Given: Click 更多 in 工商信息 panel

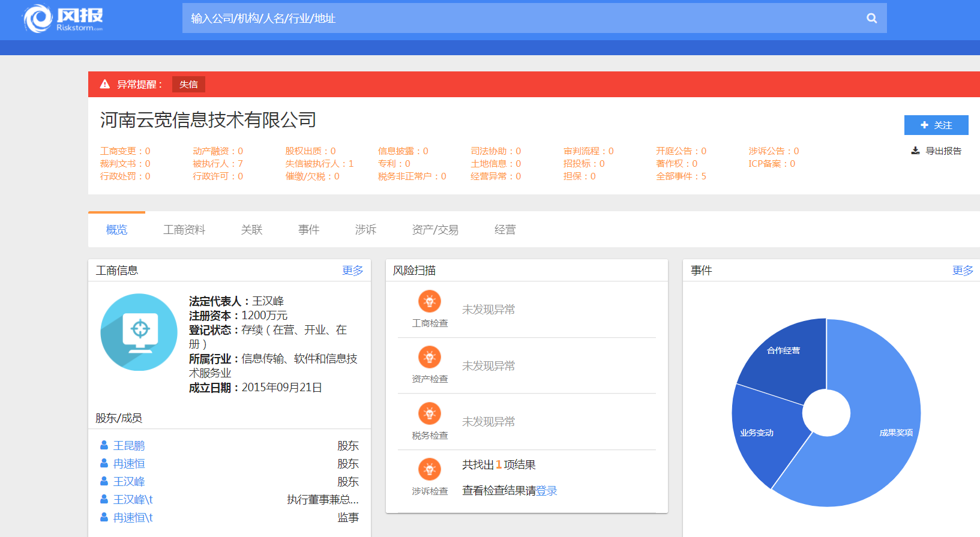Looking at the screenshot, I should coord(353,271).
